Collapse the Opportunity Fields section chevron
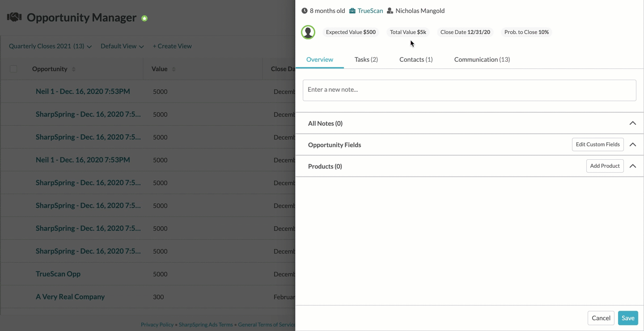Image resolution: width=644 pixels, height=331 pixels. tap(633, 144)
